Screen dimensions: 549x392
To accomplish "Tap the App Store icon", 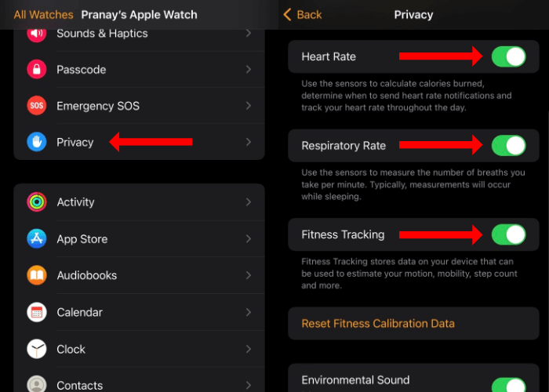I will [x=37, y=238].
